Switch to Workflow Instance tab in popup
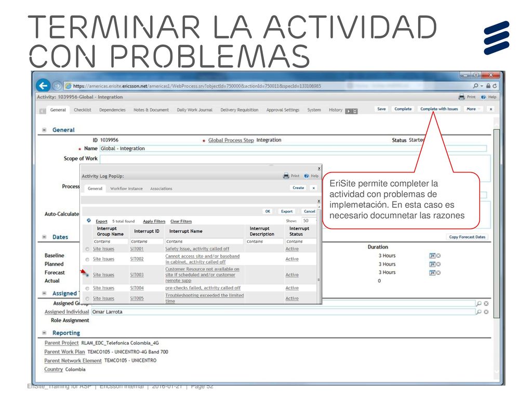The height and width of the screenshot is (399, 532). click(126, 189)
